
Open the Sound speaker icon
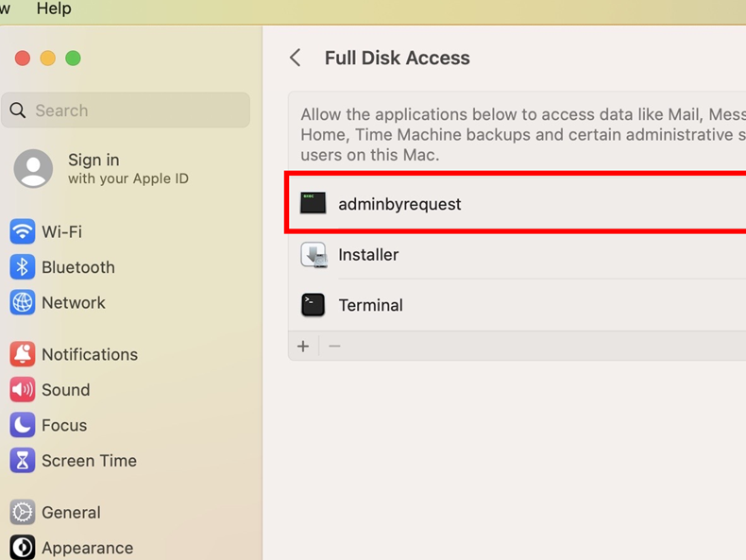pos(22,390)
